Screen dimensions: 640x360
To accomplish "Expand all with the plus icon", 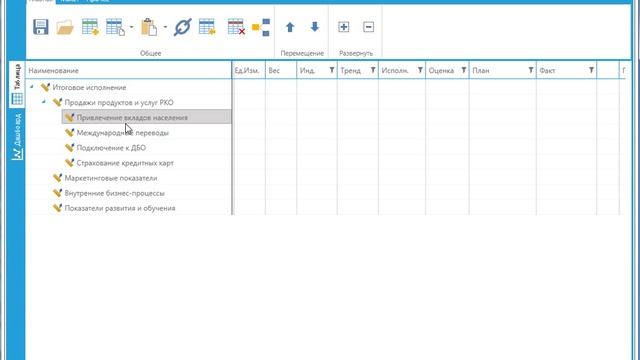I will [344, 27].
